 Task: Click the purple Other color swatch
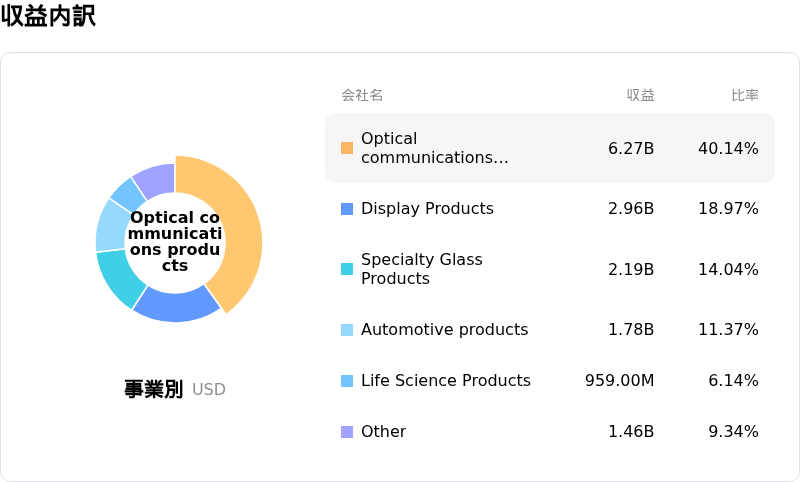pos(347,432)
